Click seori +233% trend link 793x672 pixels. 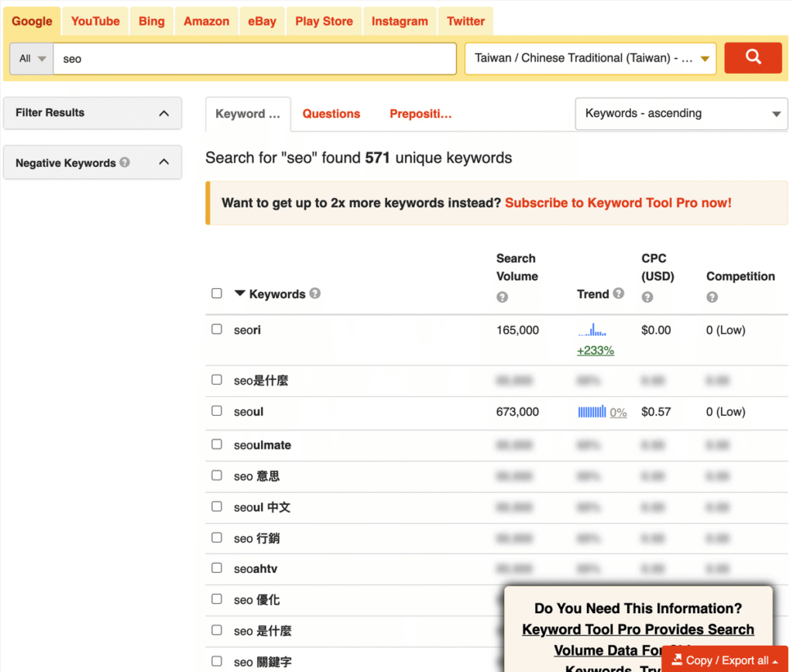click(x=596, y=351)
